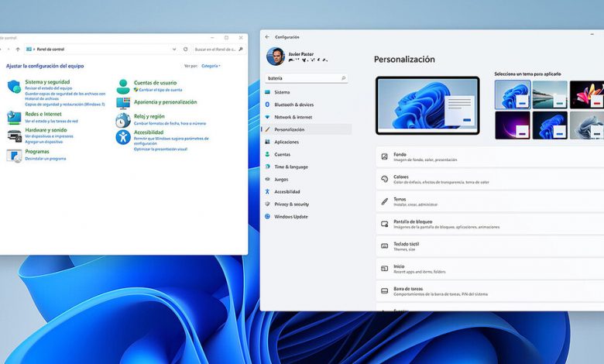
Task: Click the Bluetooth icon in sidebar
Action: point(267,105)
